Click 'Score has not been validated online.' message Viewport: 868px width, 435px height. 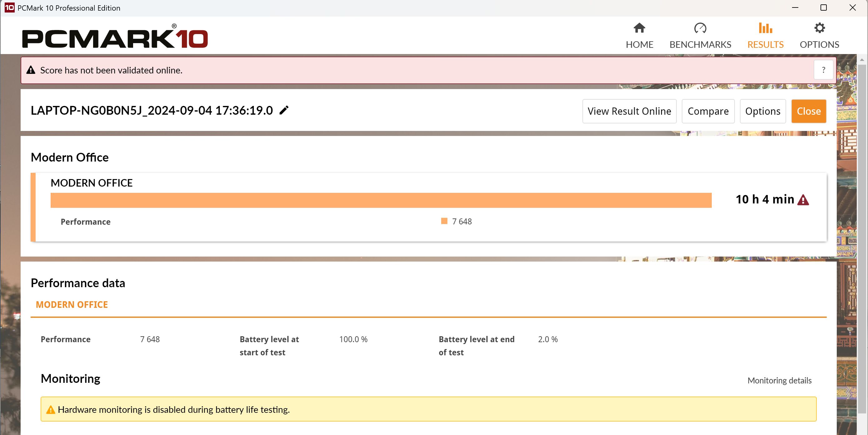[x=111, y=70]
